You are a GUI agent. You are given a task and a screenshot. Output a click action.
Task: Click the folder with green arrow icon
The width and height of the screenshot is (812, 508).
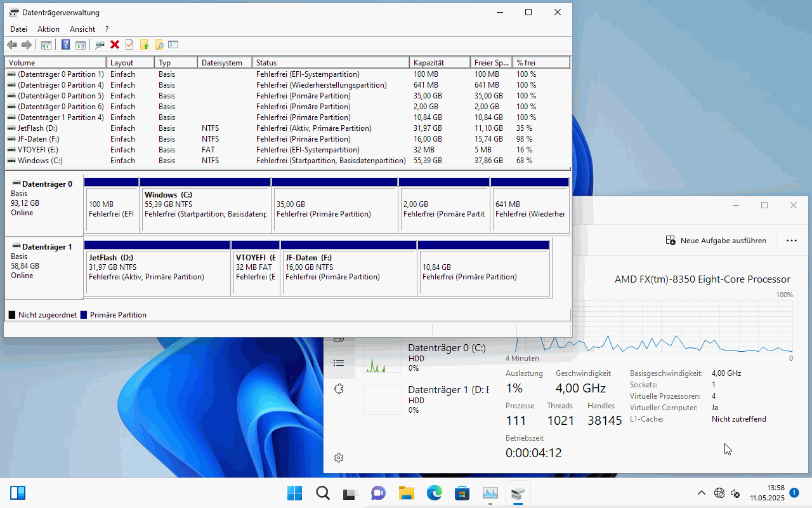coord(145,44)
